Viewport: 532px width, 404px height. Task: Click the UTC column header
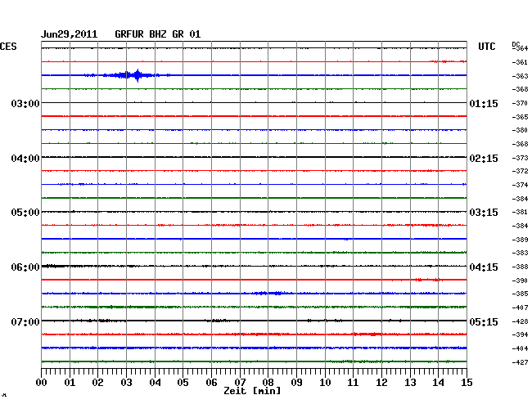[x=486, y=47]
